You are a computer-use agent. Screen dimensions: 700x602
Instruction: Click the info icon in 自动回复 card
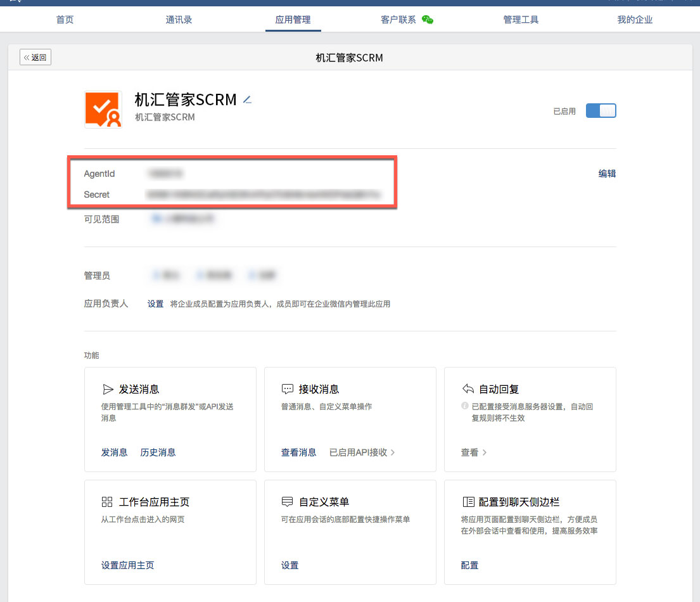[x=465, y=406]
